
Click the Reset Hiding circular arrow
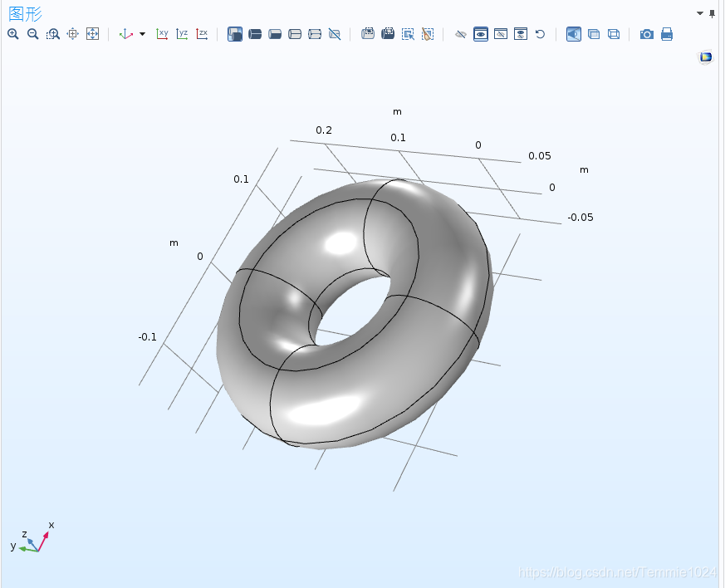tap(540, 34)
